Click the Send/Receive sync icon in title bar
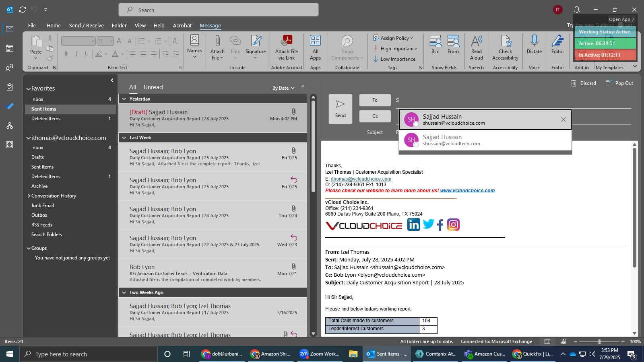Image resolution: width=644 pixels, height=362 pixels. (23, 9)
